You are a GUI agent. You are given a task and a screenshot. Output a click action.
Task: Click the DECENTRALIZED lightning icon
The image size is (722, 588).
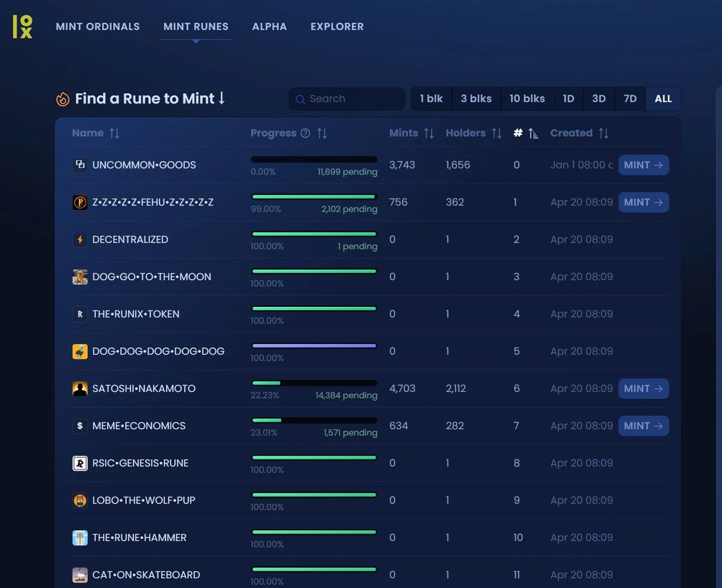80,240
